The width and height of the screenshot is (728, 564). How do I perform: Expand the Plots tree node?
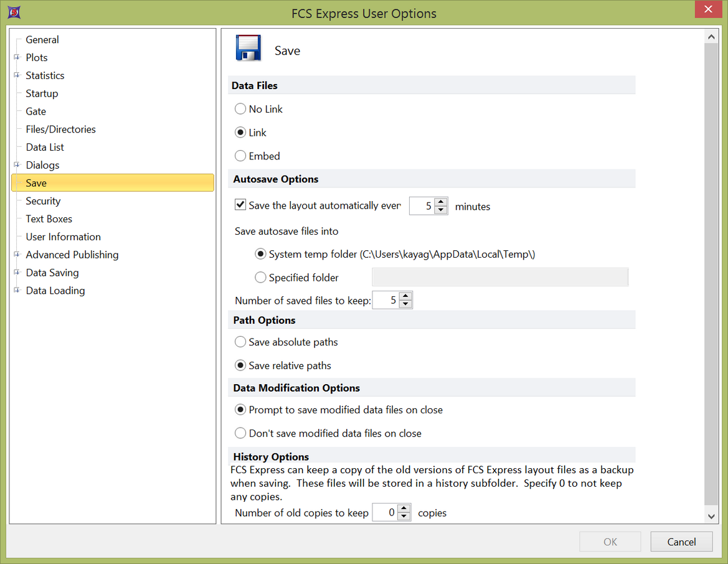pyautogui.click(x=17, y=57)
